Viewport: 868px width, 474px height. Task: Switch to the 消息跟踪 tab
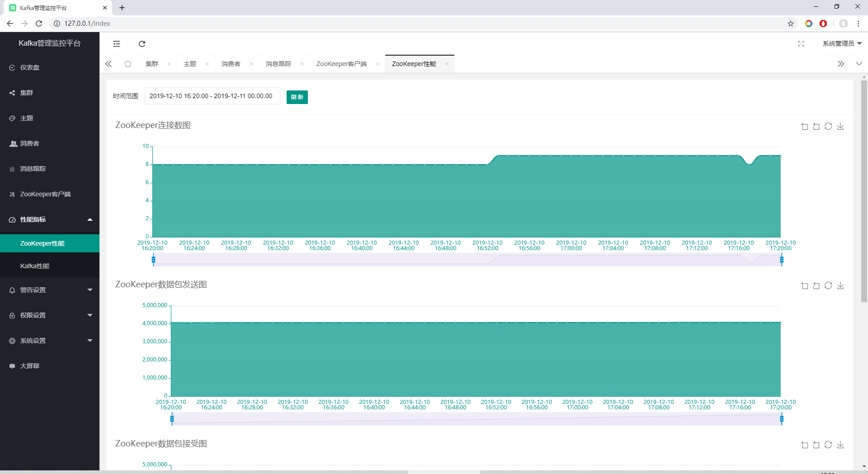click(278, 64)
